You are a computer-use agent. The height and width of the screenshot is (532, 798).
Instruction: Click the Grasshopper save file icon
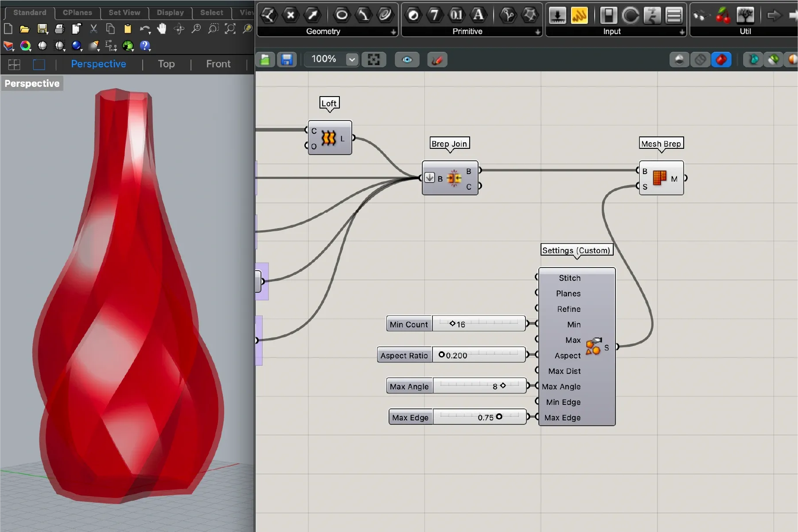(x=287, y=59)
